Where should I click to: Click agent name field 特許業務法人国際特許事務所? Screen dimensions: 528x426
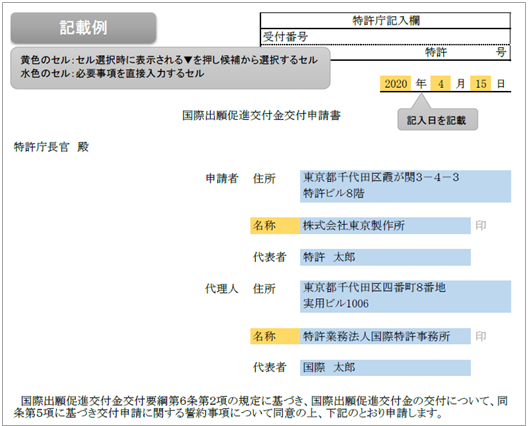(x=385, y=336)
